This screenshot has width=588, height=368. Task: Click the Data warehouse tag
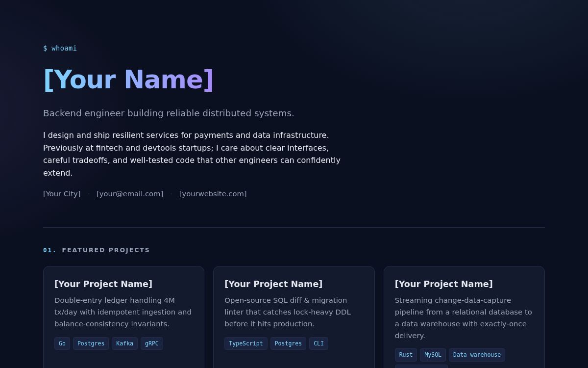pos(477,355)
